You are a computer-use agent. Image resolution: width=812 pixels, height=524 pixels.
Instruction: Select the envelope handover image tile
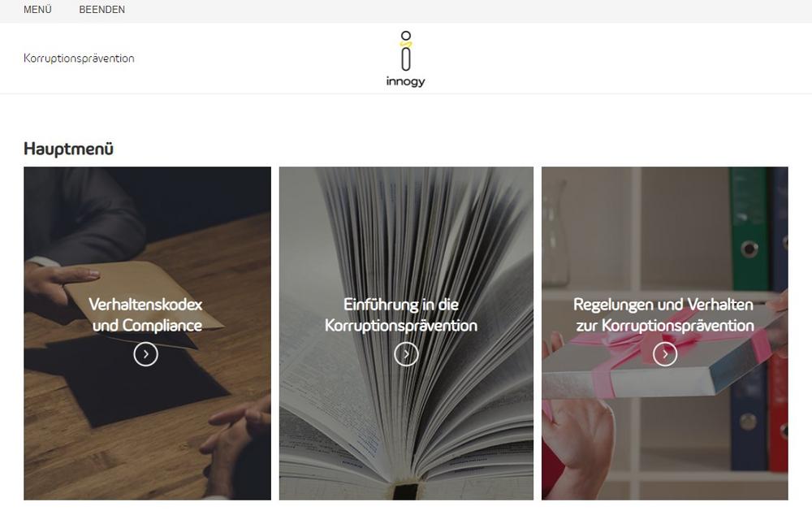coord(147,333)
